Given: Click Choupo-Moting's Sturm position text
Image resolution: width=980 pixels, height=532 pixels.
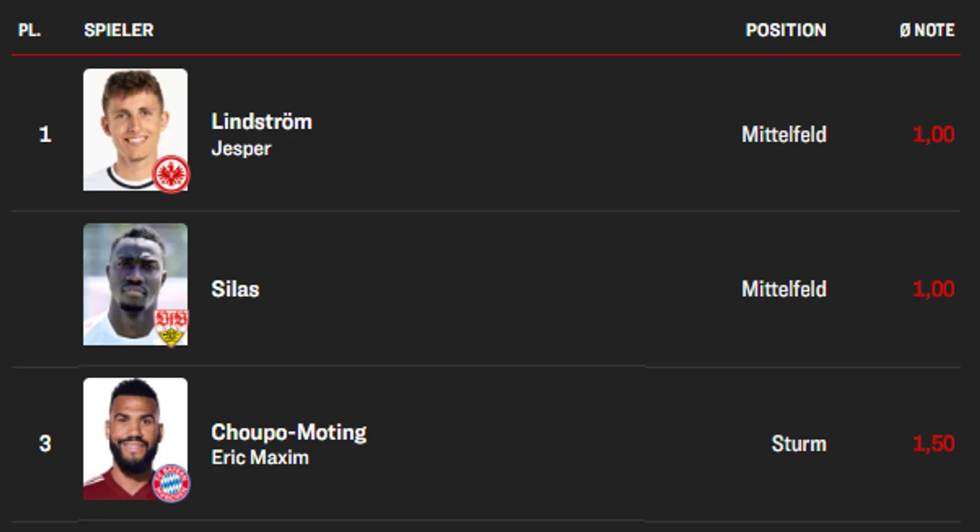Looking at the screenshot, I should [798, 443].
